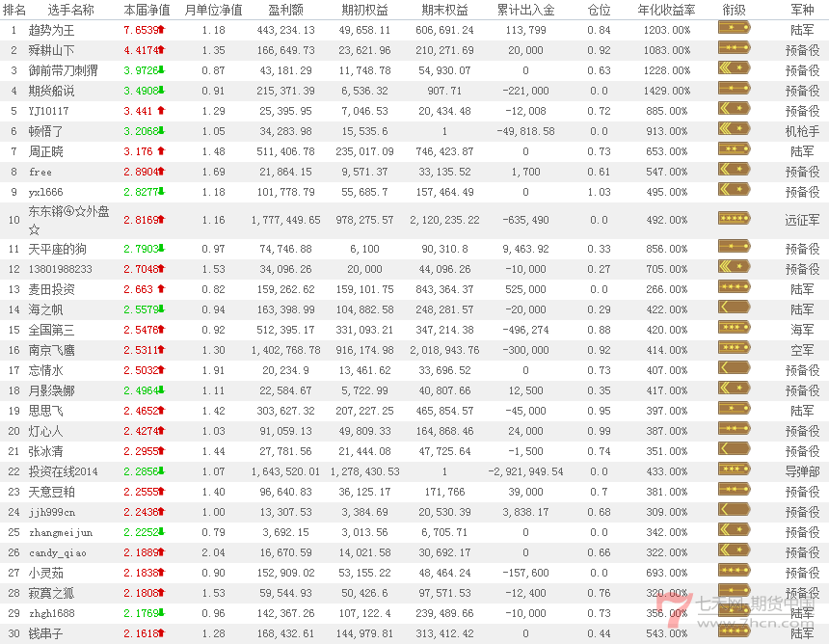Click rank badge icon for 趋势为王
Screen dimensions: 829x644
click(x=735, y=28)
